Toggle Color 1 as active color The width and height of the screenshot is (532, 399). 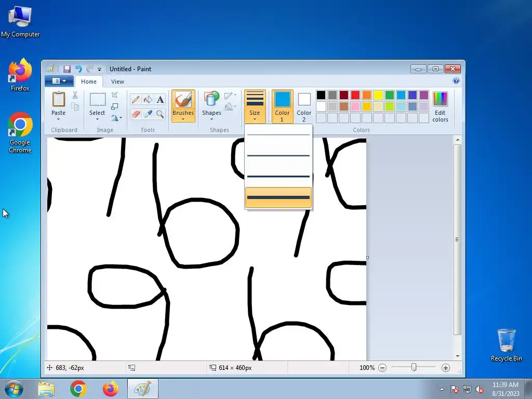pos(282,106)
